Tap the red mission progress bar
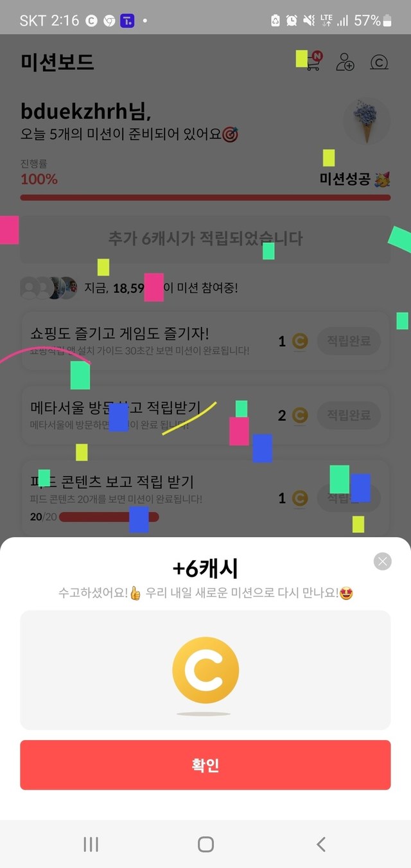 [x=205, y=197]
